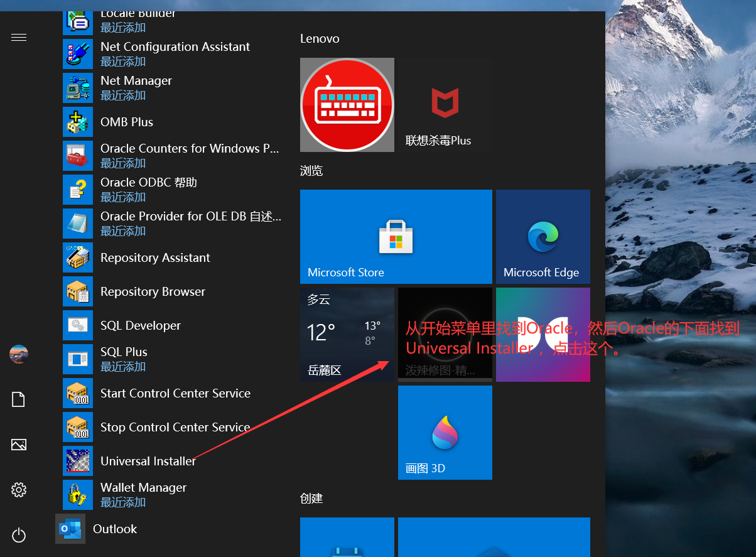Screen dimensions: 756x557
Task: Click the Net Manager icon
Action: click(x=78, y=88)
